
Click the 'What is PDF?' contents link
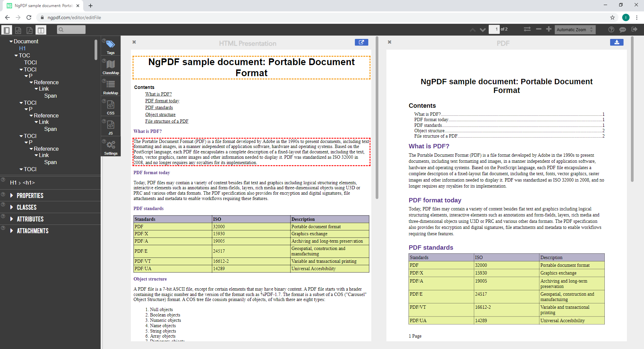[158, 94]
